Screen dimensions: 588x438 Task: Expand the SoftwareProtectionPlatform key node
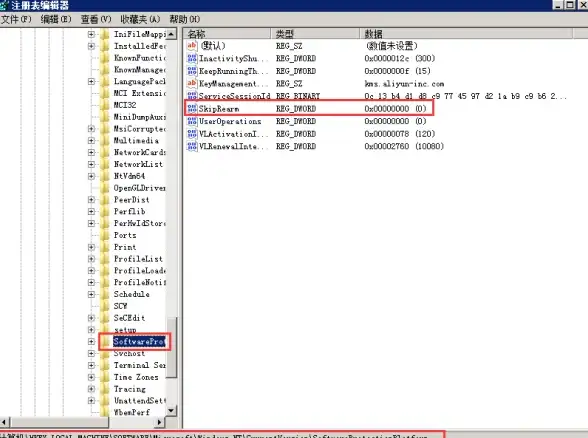click(x=91, y=342)
